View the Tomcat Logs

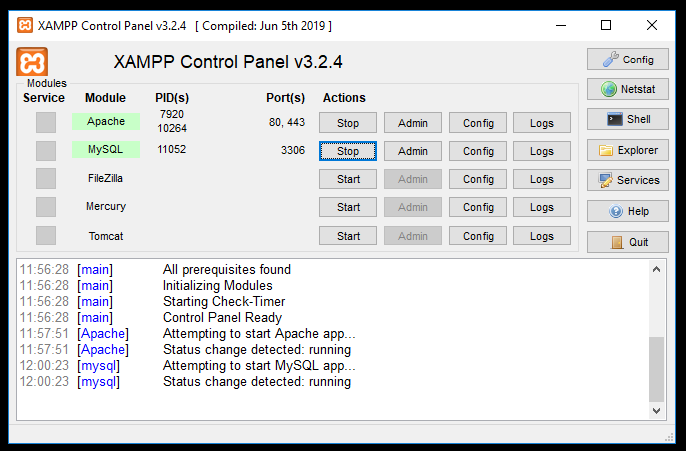coord(542,236)
